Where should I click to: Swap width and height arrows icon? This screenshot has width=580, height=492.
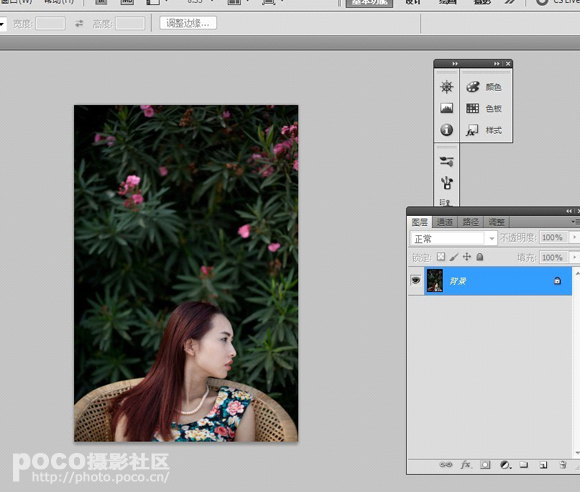point(79,24)
